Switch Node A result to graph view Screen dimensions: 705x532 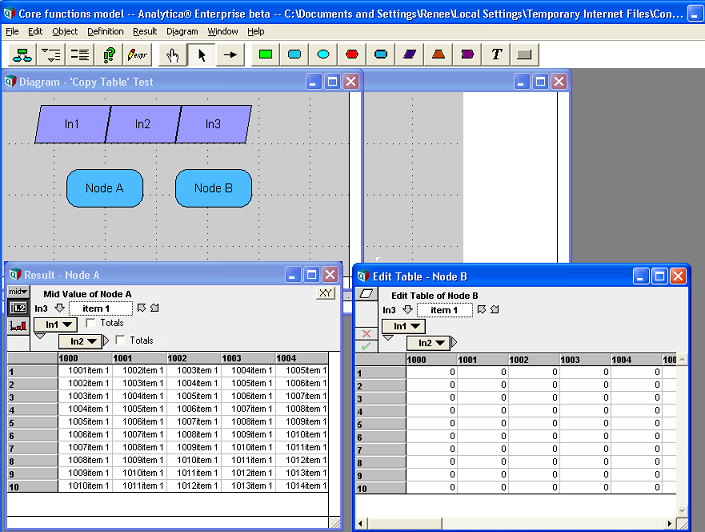(x=18, y=326)
